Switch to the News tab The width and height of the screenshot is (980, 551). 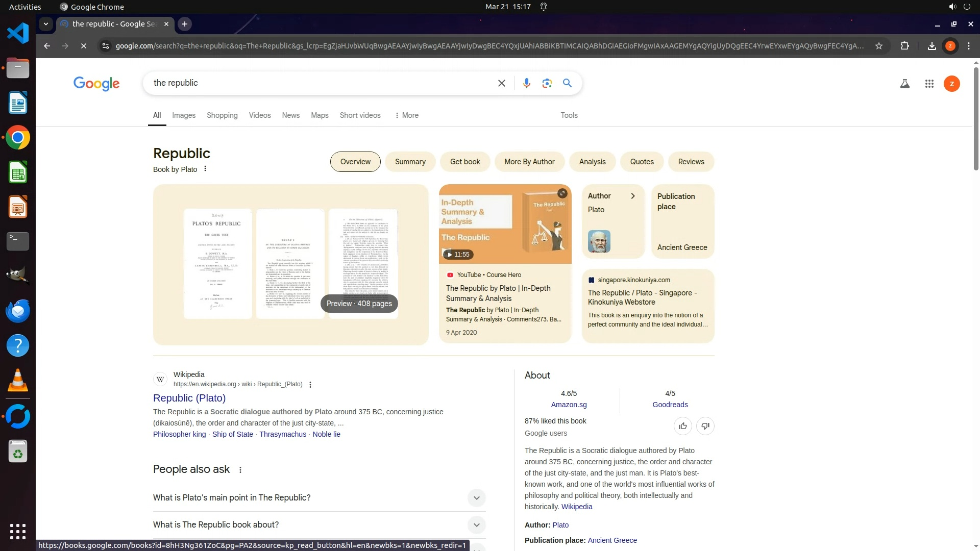pyautogui.click(x=290, y=115)
